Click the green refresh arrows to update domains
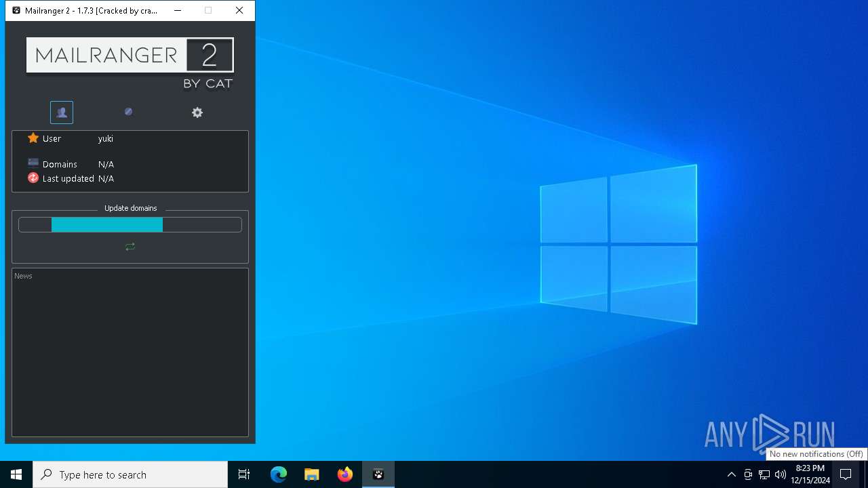Image resolution: width=868 pixels, height=488 pixels. pyautogui.click(x=130, y=247)
